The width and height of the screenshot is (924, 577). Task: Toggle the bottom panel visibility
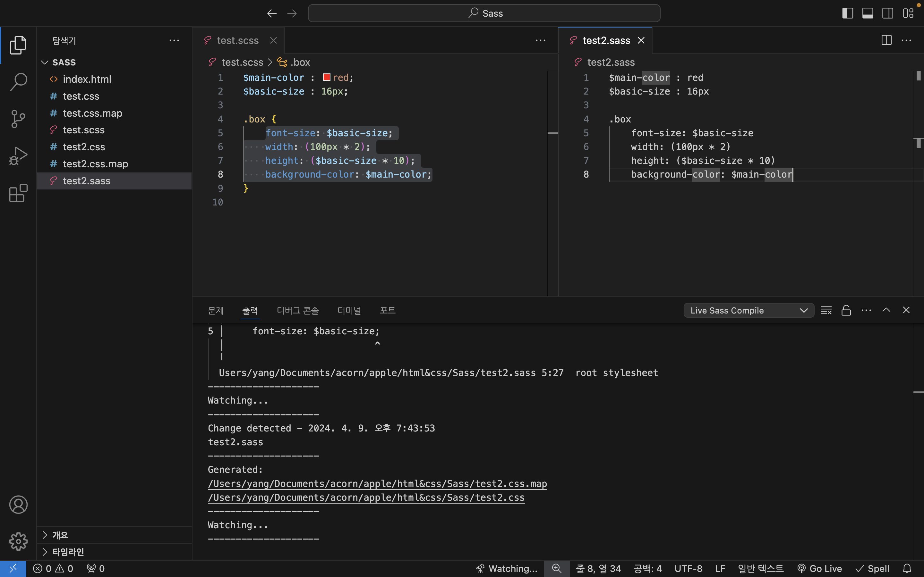[868, 13]
